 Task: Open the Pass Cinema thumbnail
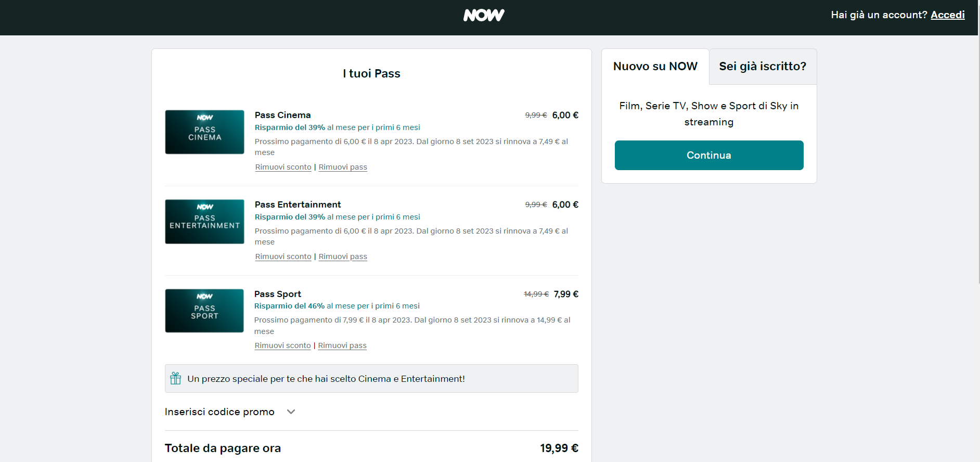(x=204, y=132)
